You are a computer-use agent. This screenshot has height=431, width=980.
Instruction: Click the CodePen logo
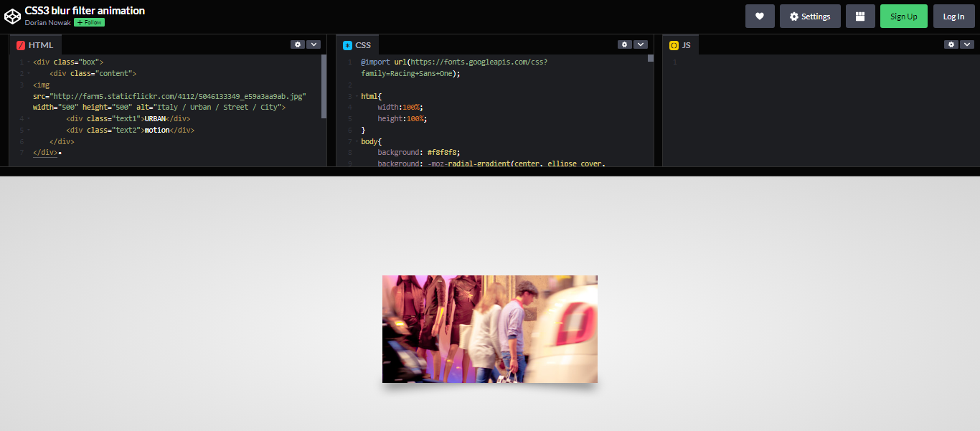12,16
